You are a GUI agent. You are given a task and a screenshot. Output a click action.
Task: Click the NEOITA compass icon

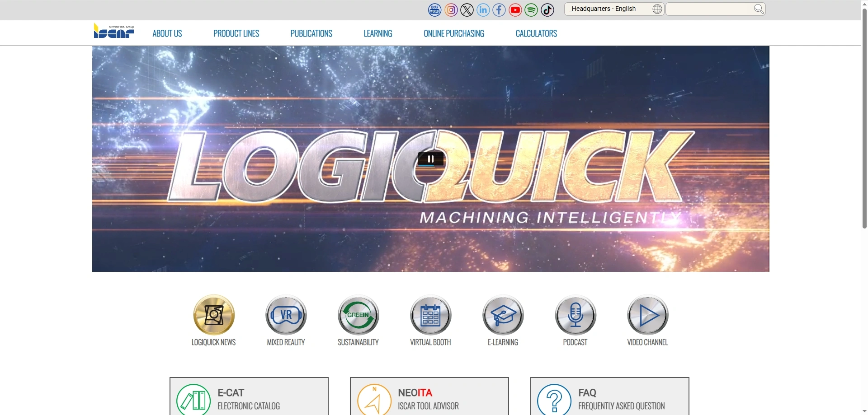pyautogui.click(x=374, y=399)
